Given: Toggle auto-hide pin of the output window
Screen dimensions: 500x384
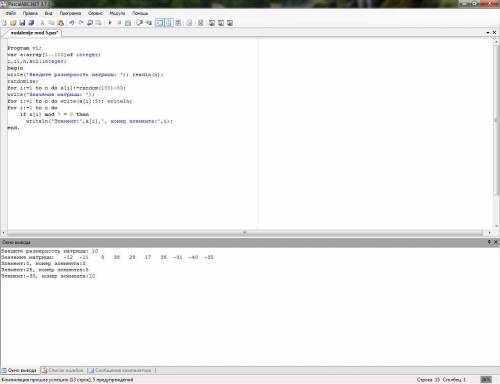Looking at the screenshot, I should tap(489, 242).
